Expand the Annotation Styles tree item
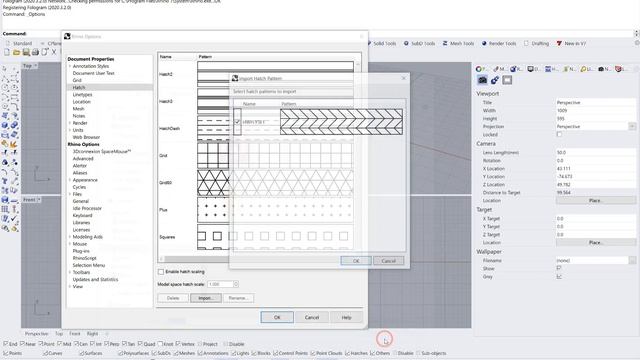The height and width of the screenshot is (360, 640). click(70, 66)
